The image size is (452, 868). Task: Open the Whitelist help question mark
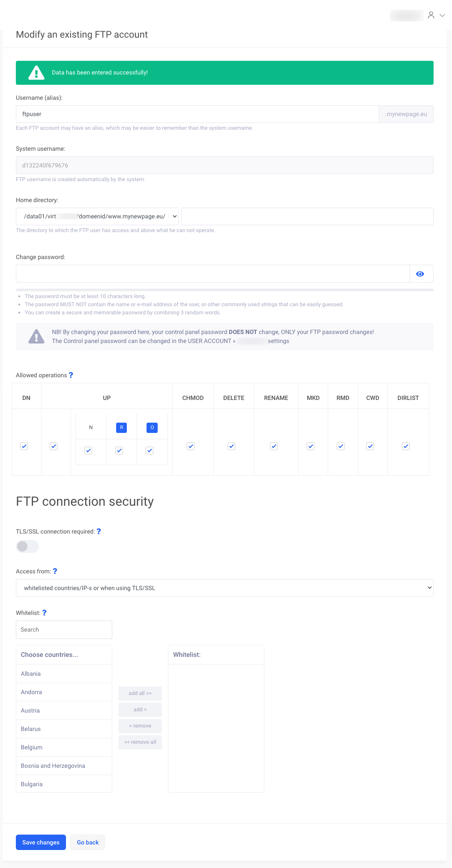click(45, 613)
